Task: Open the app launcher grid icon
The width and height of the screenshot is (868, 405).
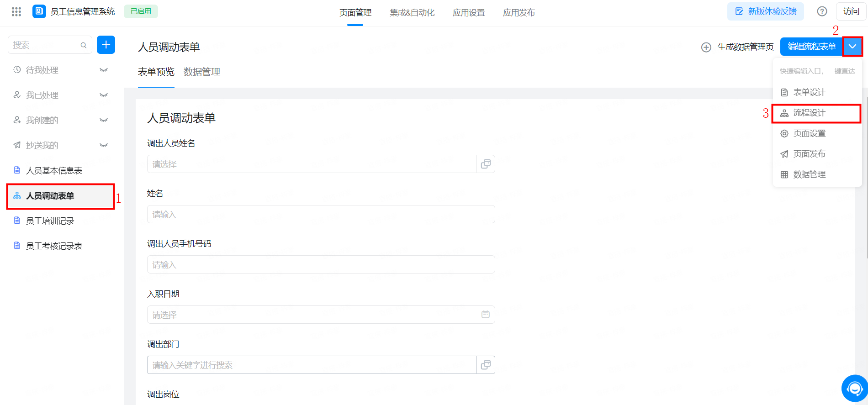Action: (16, 12)
